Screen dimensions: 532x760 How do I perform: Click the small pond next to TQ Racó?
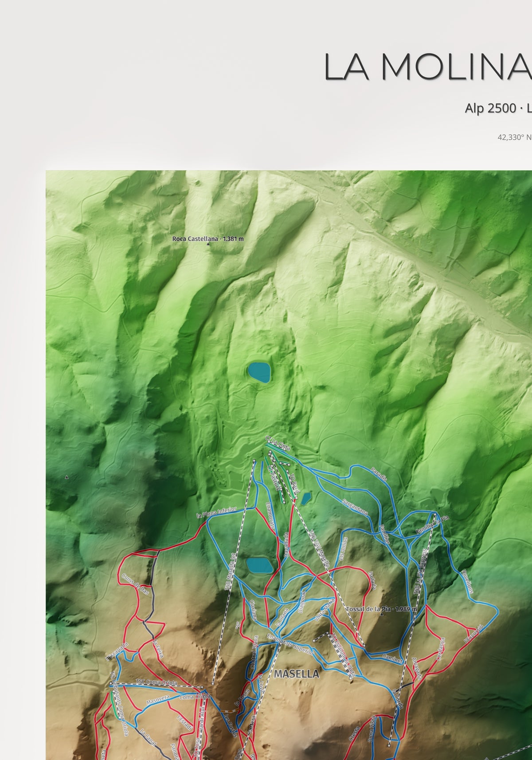[x=306, y=499]
